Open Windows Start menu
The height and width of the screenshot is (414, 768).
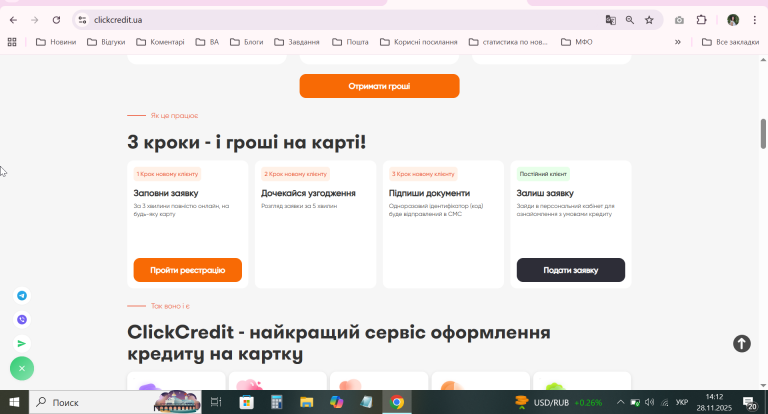coord(14,402)
